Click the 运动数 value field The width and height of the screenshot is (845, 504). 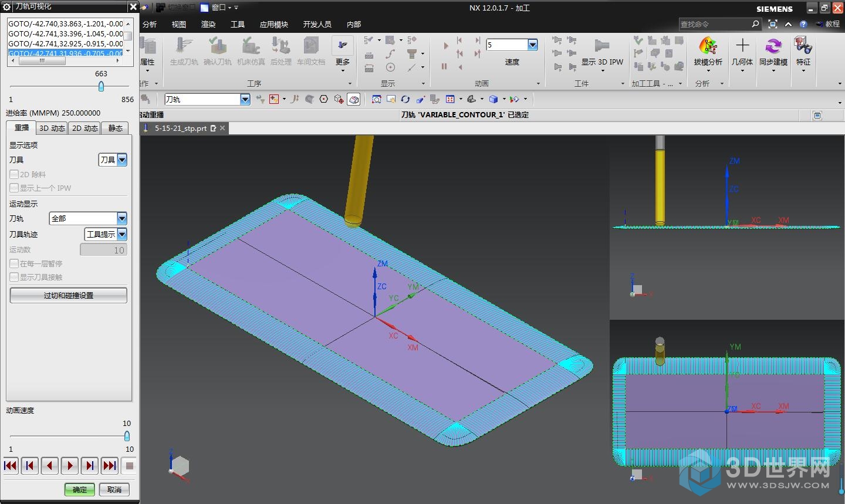[103, 250]
